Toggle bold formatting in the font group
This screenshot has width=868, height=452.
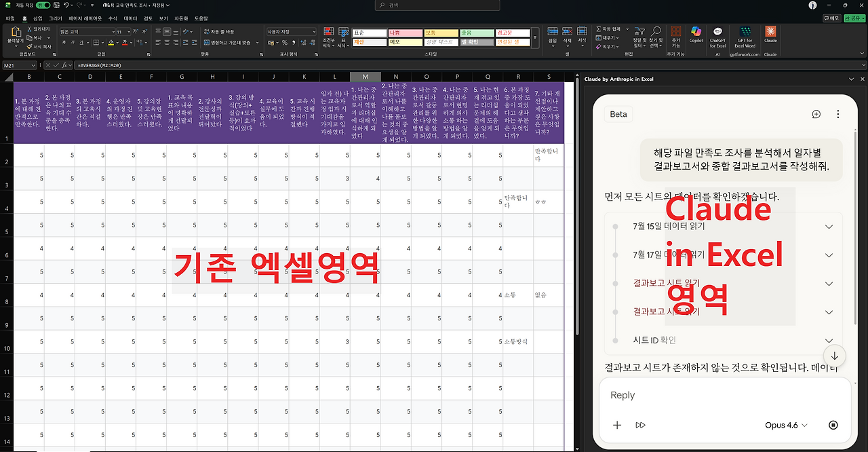pyautogui.click(x=64, y=43)
